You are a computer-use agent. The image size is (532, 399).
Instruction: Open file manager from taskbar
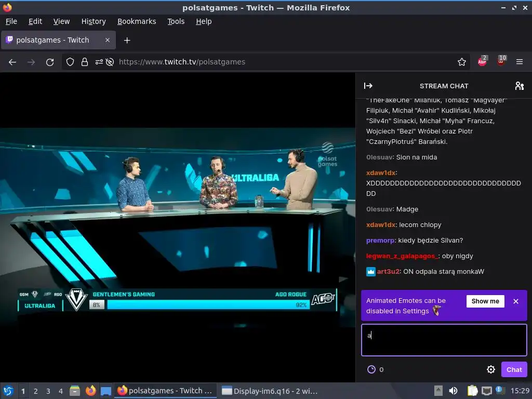(x=75, y=391)
